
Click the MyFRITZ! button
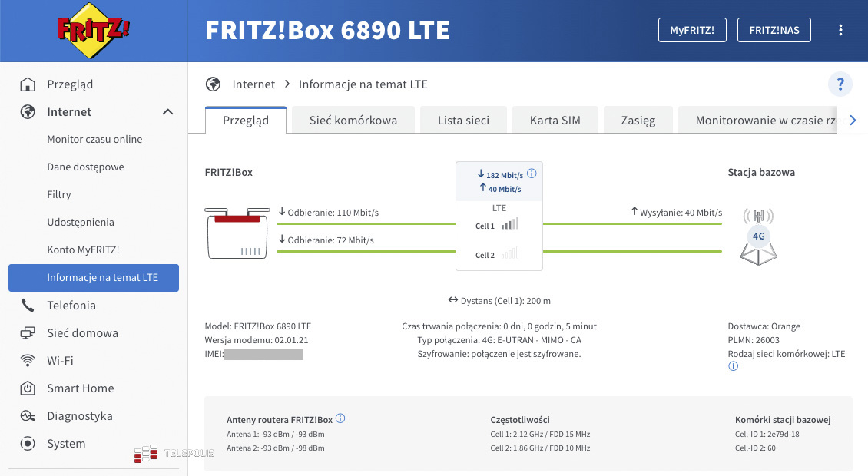692,30
